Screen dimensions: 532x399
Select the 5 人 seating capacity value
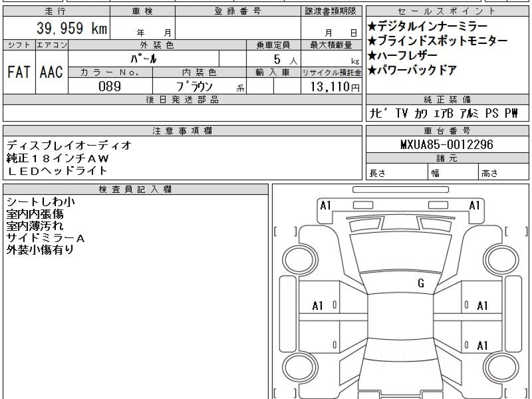pos(286,59)
